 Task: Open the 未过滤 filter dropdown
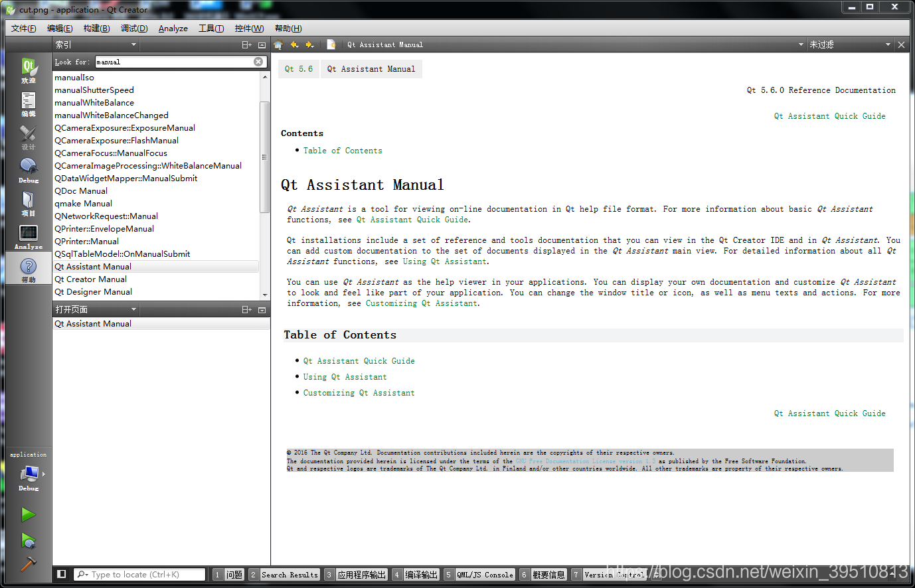click(850, 44)
